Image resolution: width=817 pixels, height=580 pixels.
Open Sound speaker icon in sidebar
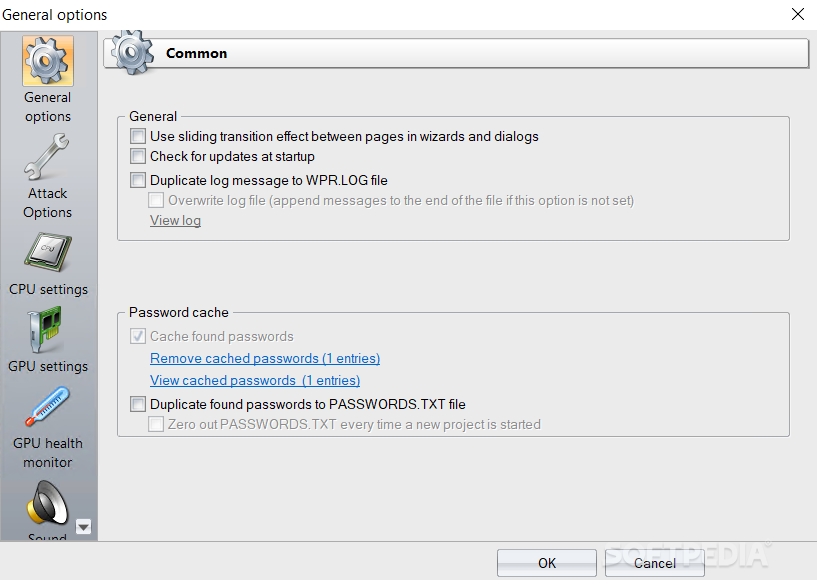[x=47, y=503]
